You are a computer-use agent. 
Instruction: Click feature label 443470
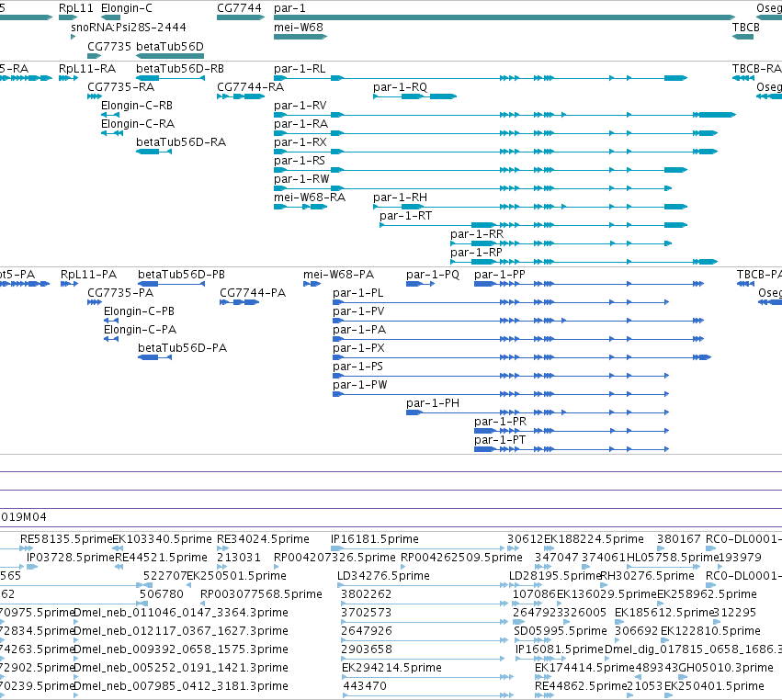365,685
